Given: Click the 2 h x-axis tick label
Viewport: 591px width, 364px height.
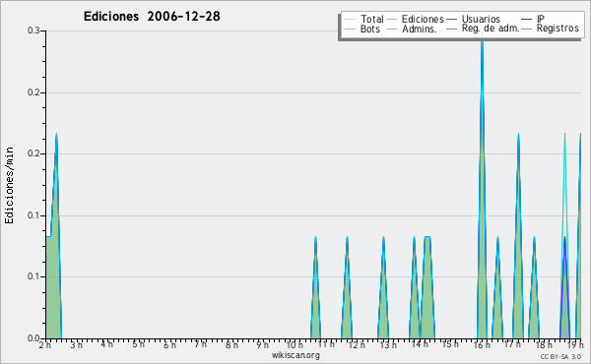Looking at the screenshot, I should (x=44, y=344).
